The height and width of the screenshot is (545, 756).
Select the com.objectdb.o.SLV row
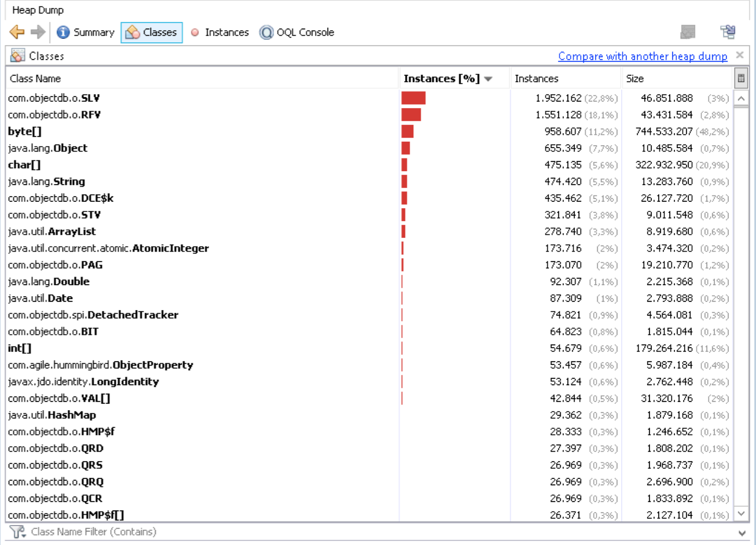click(370, 98)
